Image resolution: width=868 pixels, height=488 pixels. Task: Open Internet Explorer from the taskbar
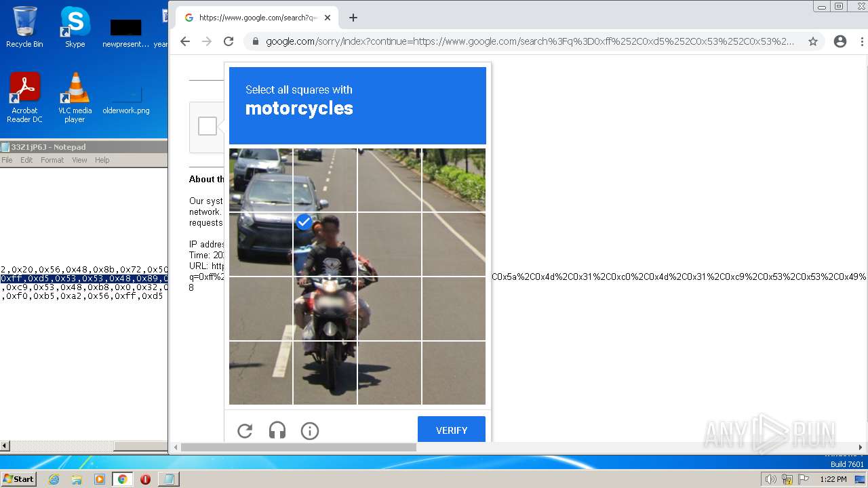click(x=54, y=479)
